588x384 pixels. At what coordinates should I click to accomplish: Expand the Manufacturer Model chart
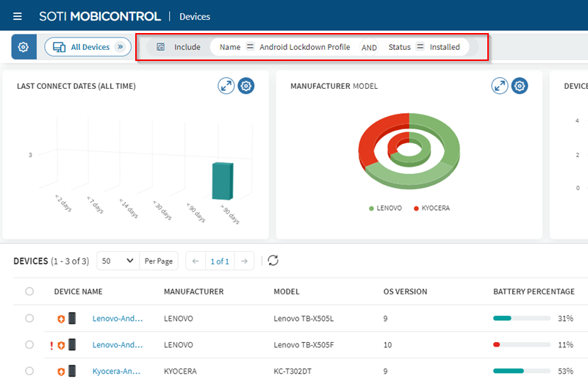pos(500,86)
